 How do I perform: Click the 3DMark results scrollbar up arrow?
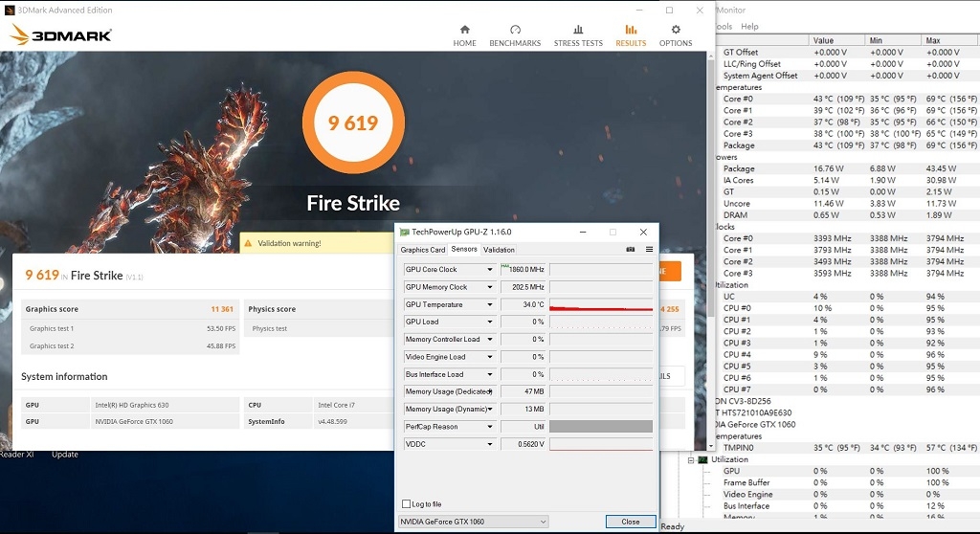click(711, 56)
